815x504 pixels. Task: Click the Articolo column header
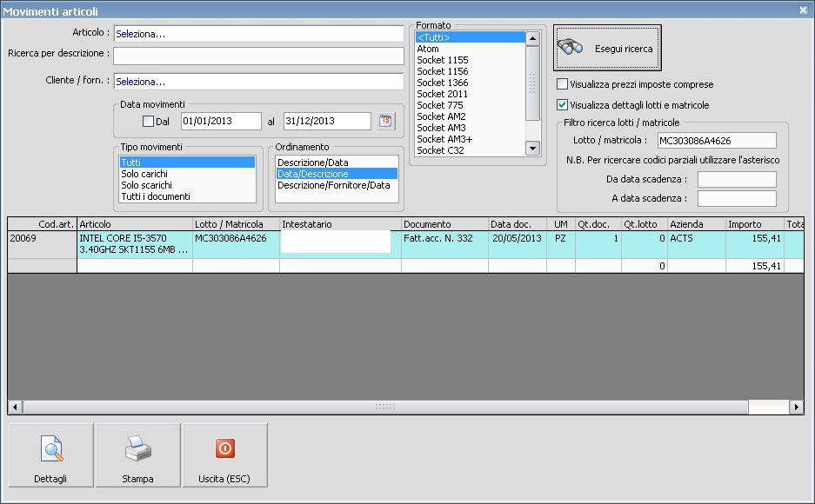[x=135, y=224]
